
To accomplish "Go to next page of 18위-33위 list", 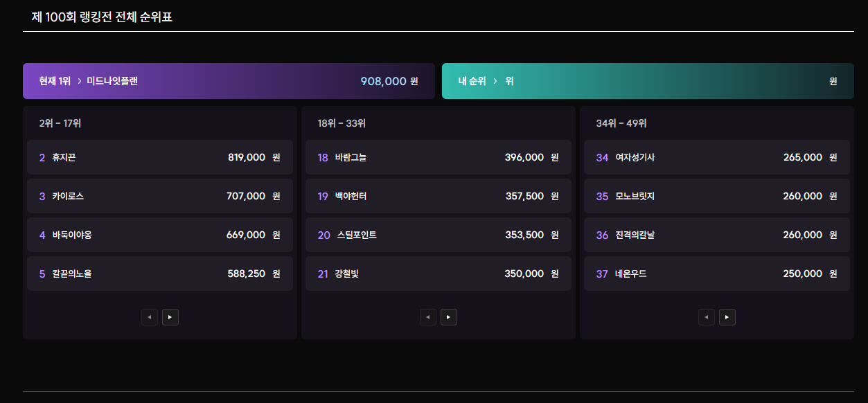I will point(449,317).
